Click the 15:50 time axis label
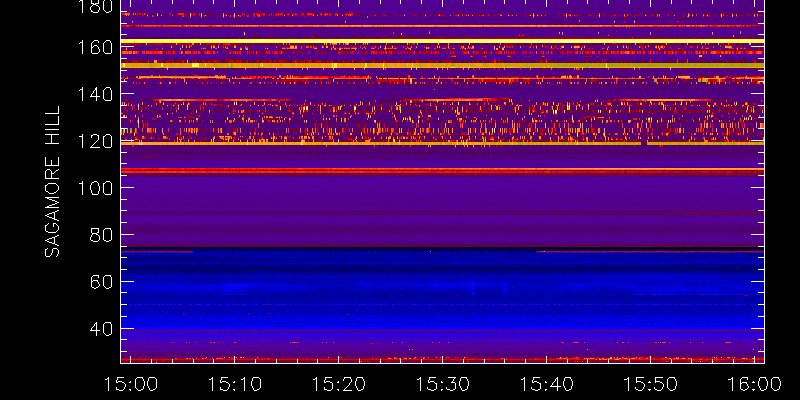This screenshot has height=400, width=800. pyautogui.click(x=651, y=384)
